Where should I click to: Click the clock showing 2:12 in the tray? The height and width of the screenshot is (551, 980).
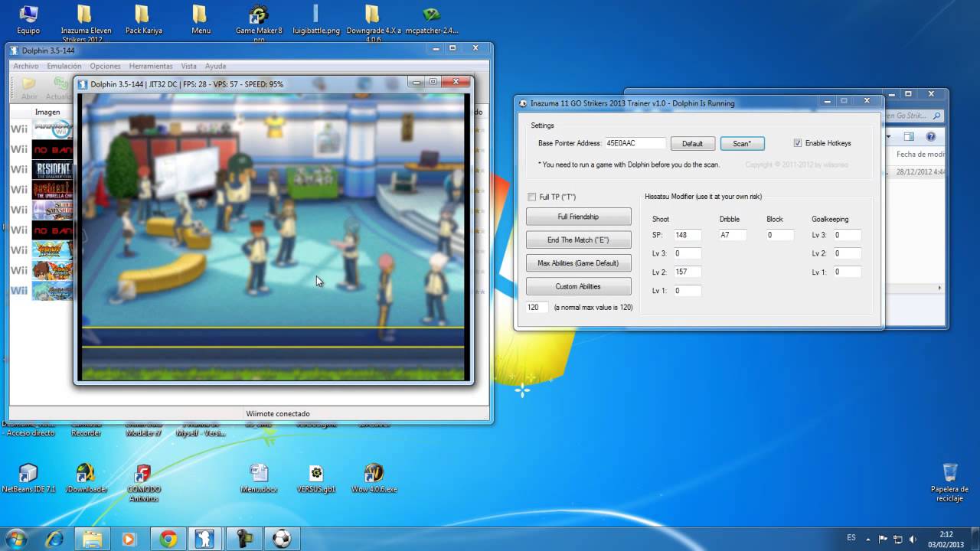click(x=946, y=539)
